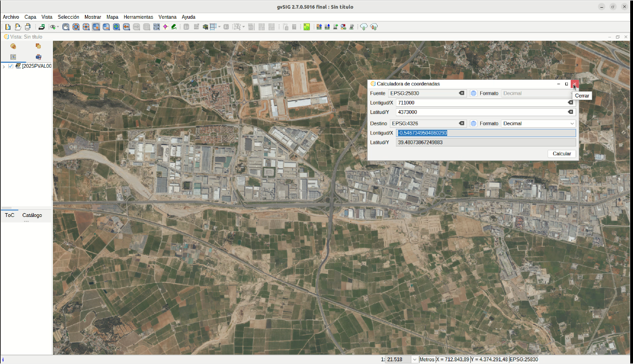Open the Capa menu

coord(30,17)
